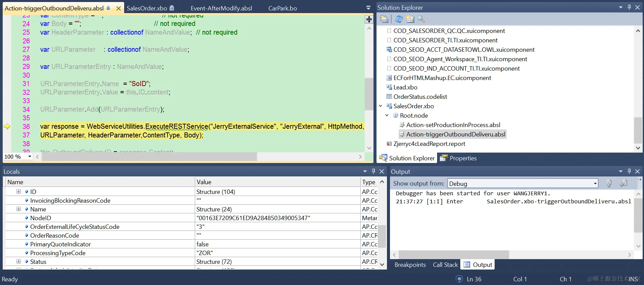Open the editor tab list dropdown arrow
The height and width of the screenshot is (285, 644).
tap(368, 8)
